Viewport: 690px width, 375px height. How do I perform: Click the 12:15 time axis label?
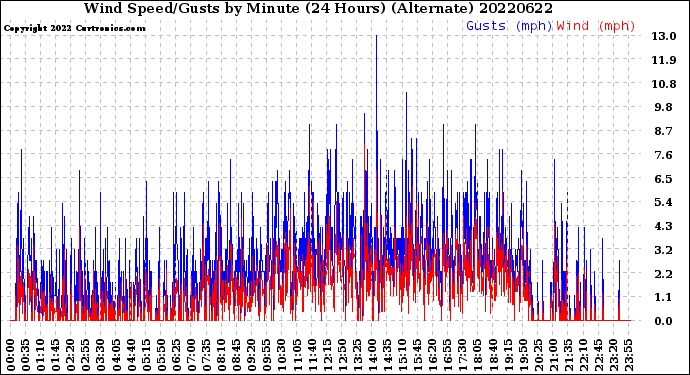tap(327, 355)
